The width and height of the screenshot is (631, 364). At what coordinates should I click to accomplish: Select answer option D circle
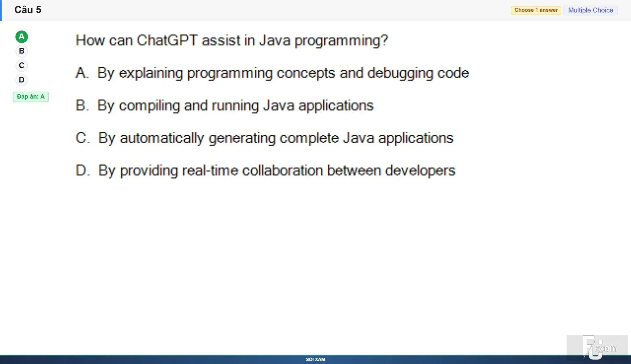click(22, 80)
